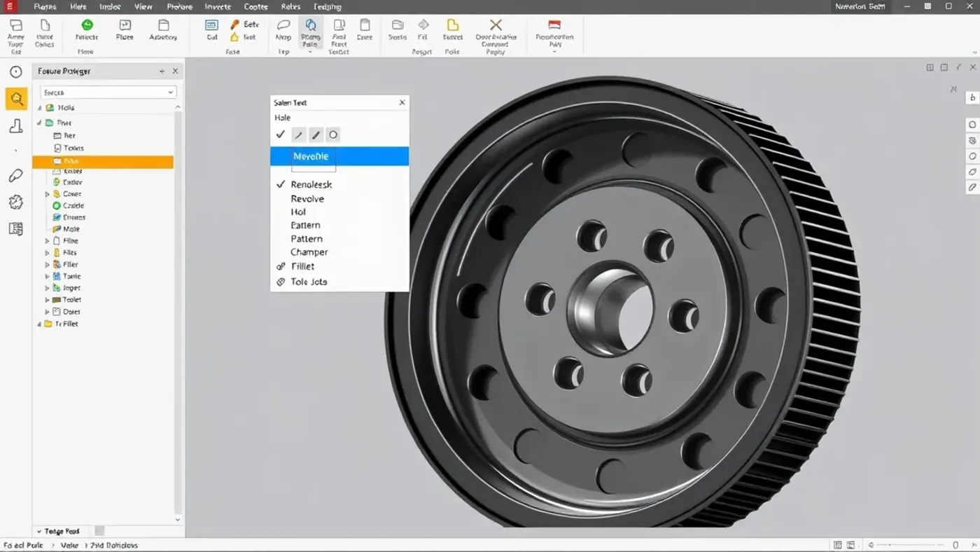The width and height of the screenshot is (980, 552).
Task: Expand the Filne tree node
Action: pos(48,241)
